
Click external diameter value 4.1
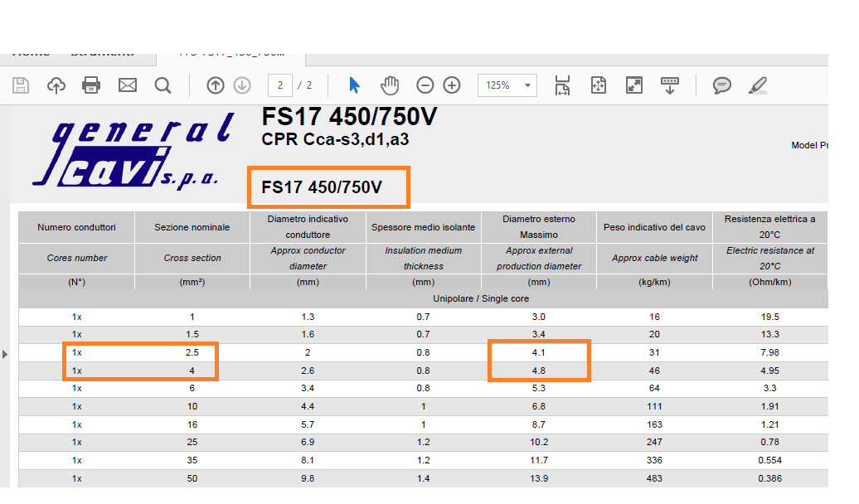click(538, 352)
